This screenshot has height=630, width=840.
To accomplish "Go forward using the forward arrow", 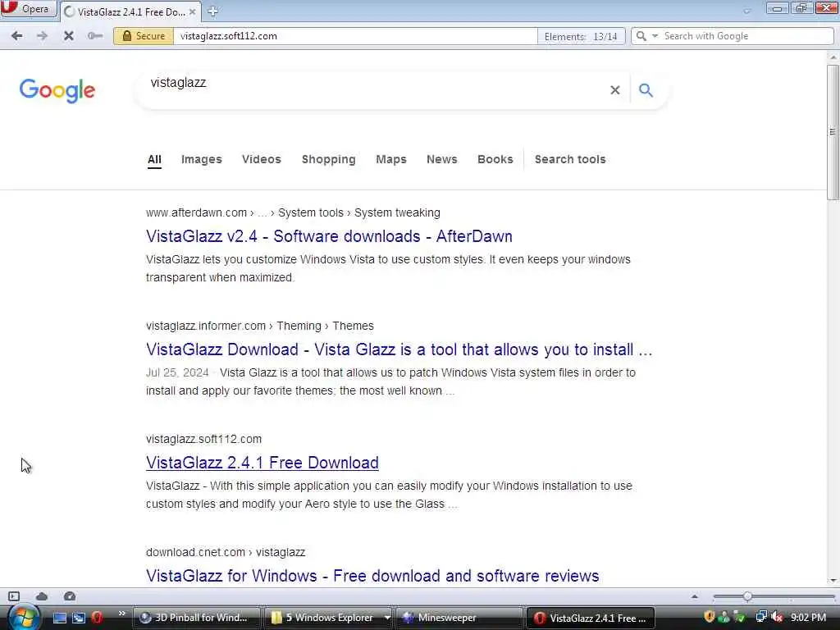I will click(x=42, y=36).
